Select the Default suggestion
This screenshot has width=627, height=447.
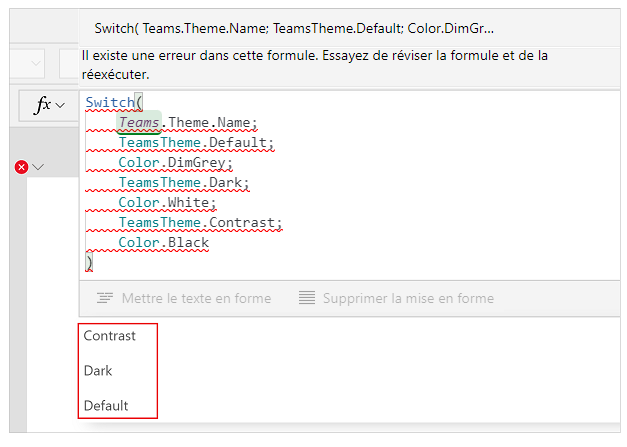coord(106,406)
